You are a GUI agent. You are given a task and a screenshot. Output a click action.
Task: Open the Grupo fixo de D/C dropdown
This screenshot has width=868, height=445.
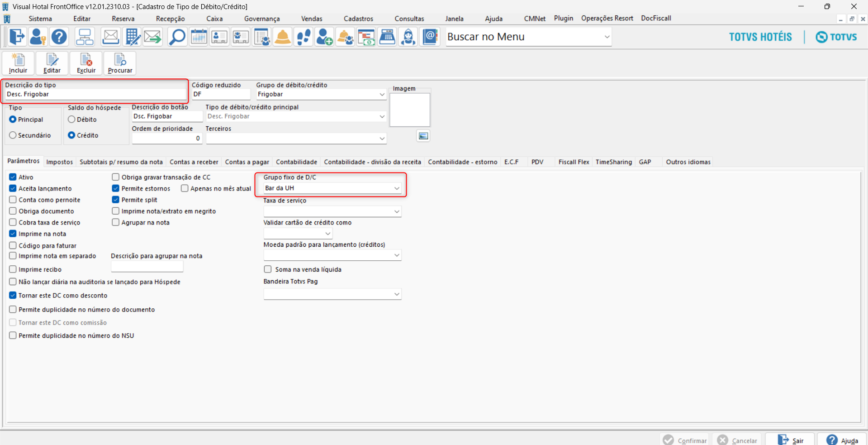pyautogui.click(x=397, y=188)
